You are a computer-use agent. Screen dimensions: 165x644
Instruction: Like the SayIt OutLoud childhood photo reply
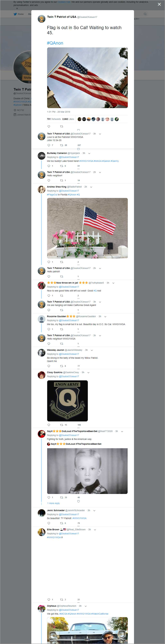78,501
